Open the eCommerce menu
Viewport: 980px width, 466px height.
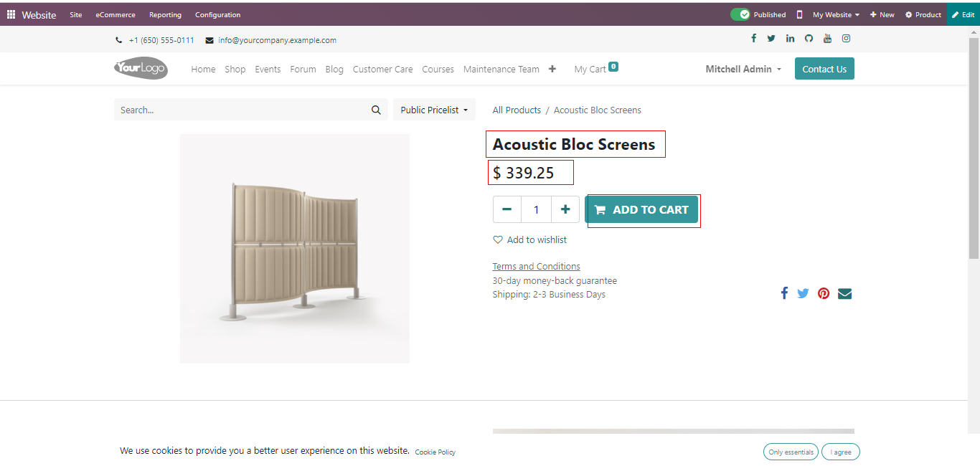(x=116, y=14)
